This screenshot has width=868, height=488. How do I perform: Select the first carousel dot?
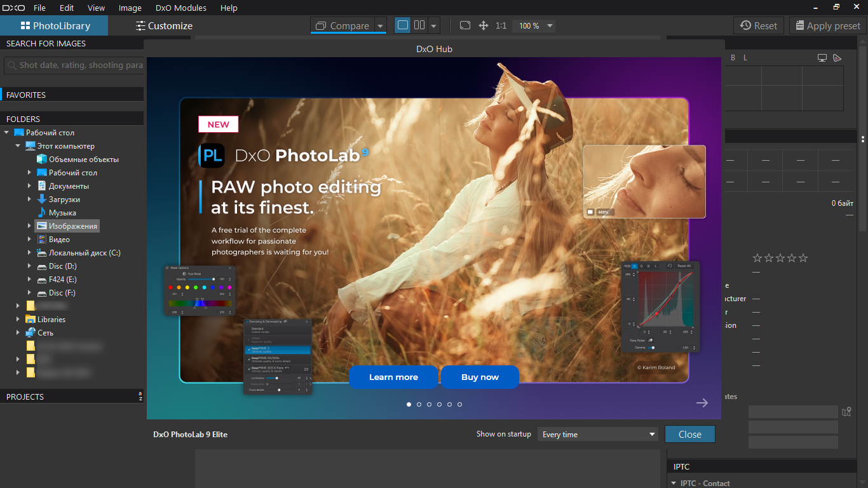pos(409,404)
